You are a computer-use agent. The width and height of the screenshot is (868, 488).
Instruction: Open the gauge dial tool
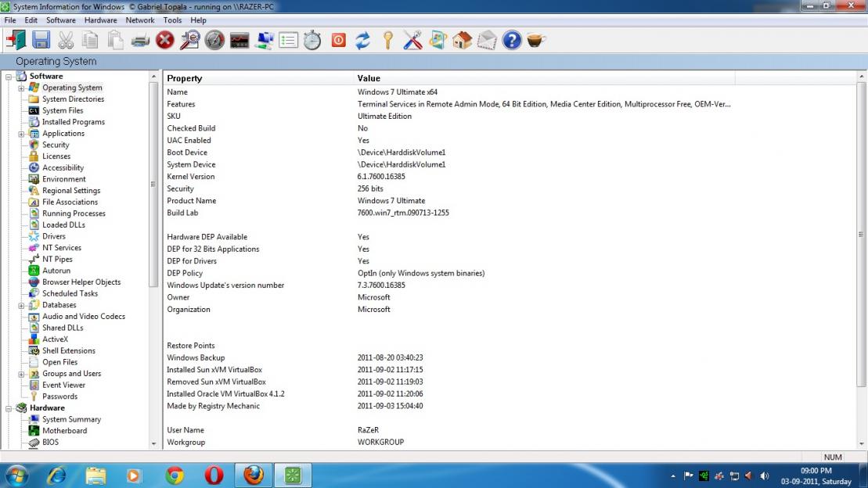click(214, 41)
